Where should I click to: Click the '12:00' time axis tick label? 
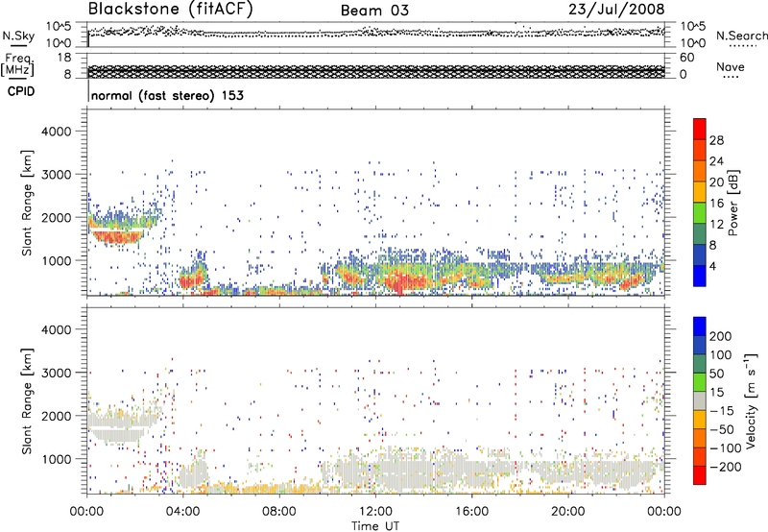375,512
